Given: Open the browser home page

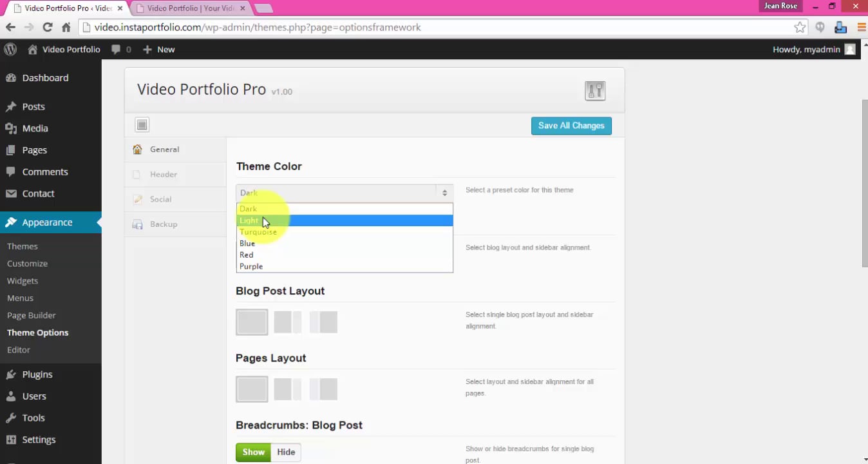Looking at the screenshot, I should (x=66, y=27).
